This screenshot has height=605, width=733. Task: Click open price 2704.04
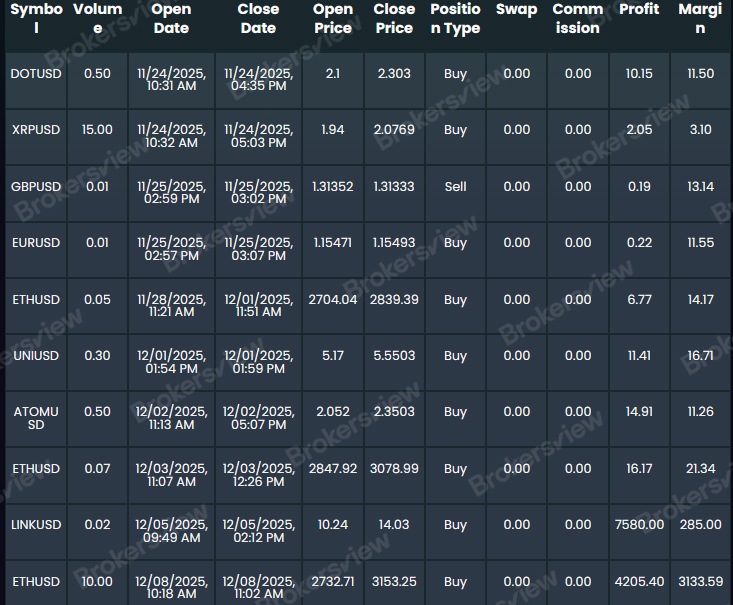(332, 300)
